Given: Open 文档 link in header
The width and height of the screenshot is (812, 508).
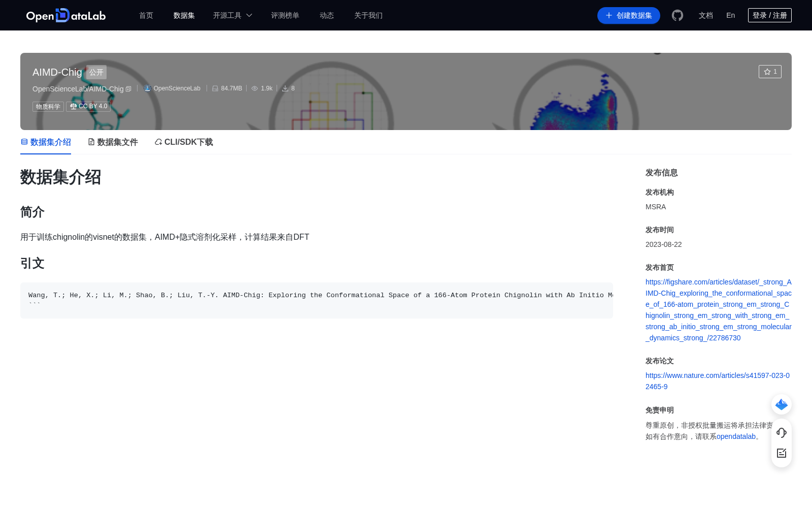Looking at the screenshot, I should point(706,15).
